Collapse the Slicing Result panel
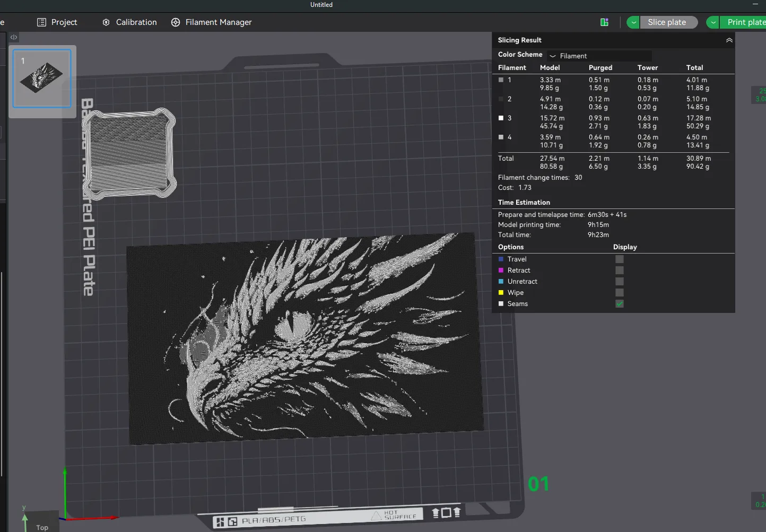 click(x=729, y=40)
